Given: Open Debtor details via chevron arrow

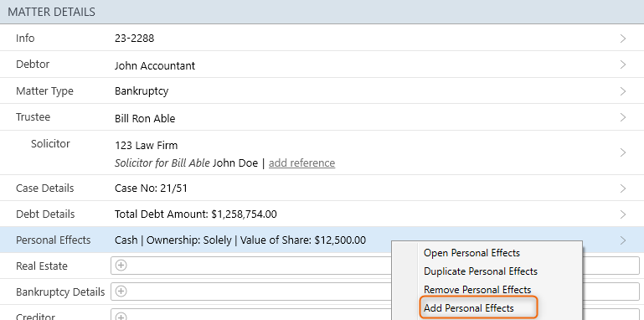Looking at the screenshot, I should point(623,65).
